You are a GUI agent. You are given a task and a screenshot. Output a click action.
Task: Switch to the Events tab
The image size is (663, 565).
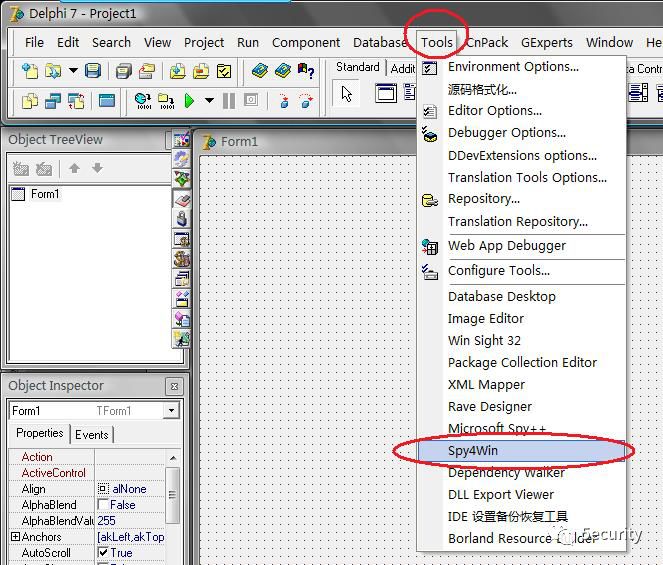91,434
